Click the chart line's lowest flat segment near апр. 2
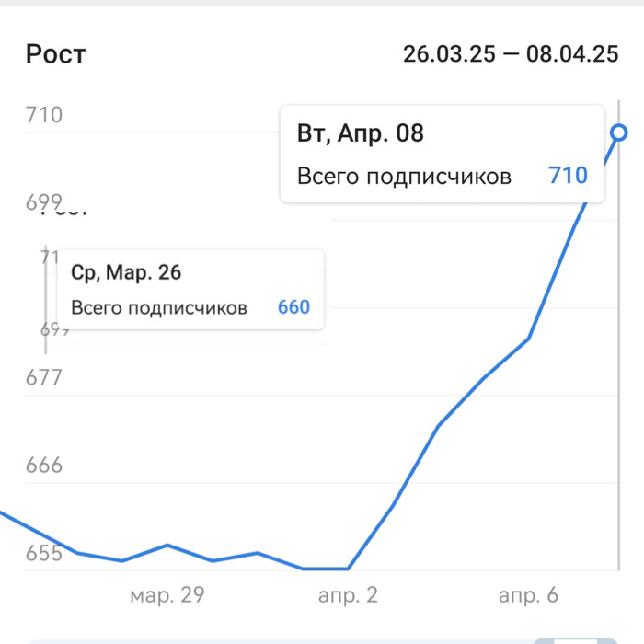The height and width of the screenshot is (644, 644). pos(326,569)
